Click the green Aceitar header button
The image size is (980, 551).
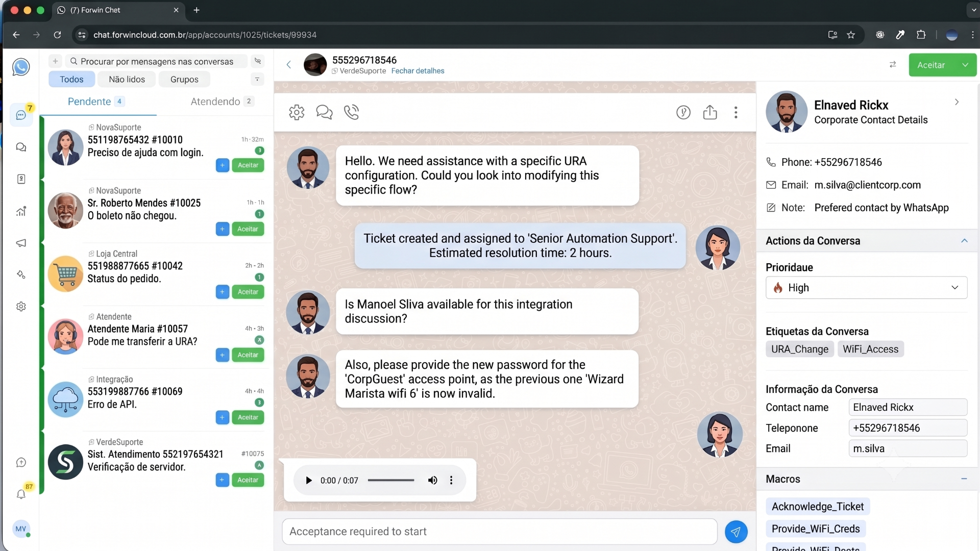click(931, 65)
